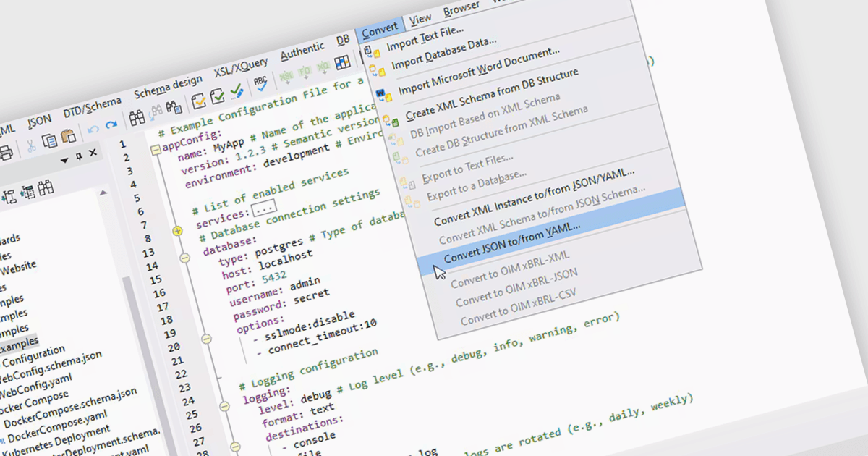Click the XQ XQuery execution icon
Screen dimensions: 868x456
click(x=323, y=67)
